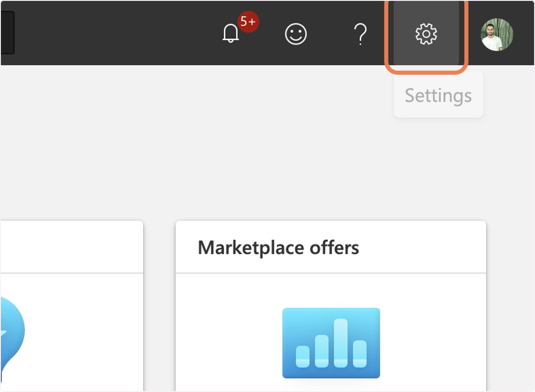Viewport: 535px width, 392px height.
Task: Click the Marketplace offers bar chart icon
Action: pyautogui.click(x=331, y=343)
